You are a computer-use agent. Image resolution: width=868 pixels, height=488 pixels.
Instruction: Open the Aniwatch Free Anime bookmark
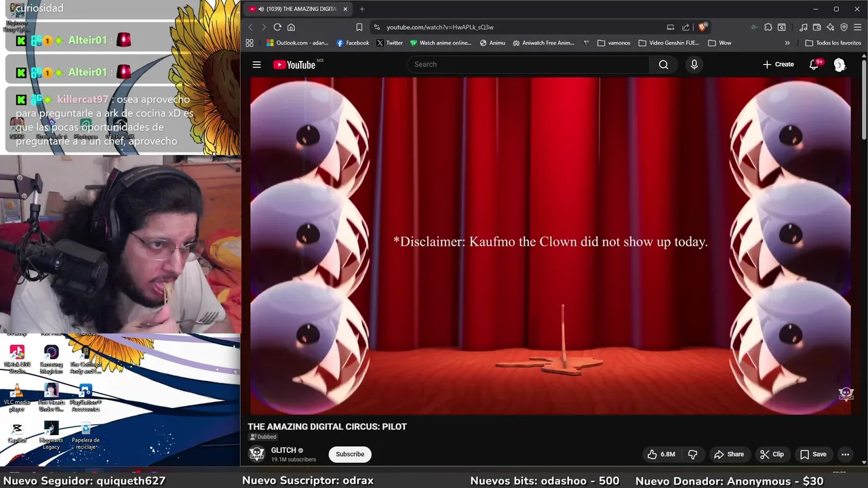(x=543, y=43)
